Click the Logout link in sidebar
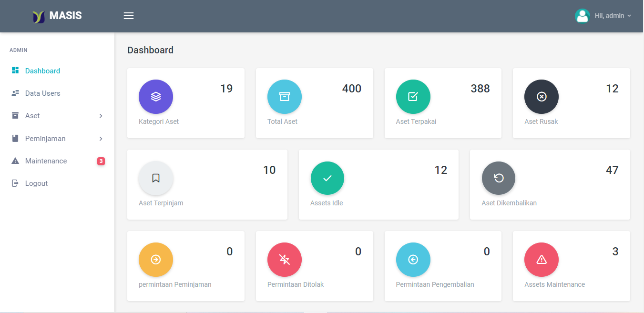The width and height of the screenshot is (644, 313). [36, 183]
